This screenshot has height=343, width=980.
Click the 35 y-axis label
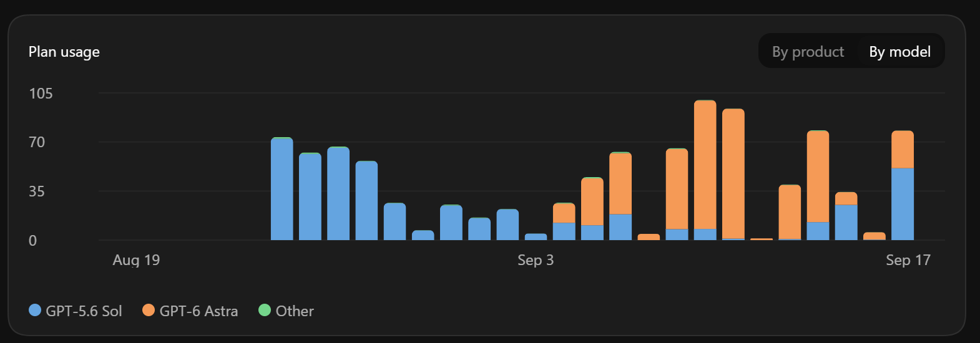pos(37,191)
